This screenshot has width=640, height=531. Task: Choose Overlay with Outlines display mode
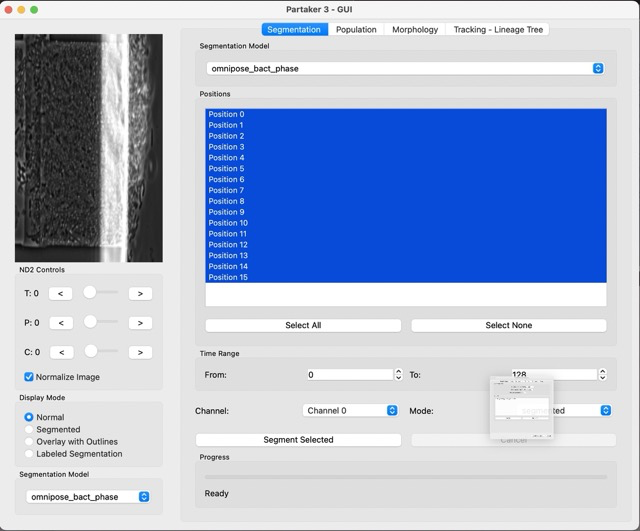pos(29,441)
